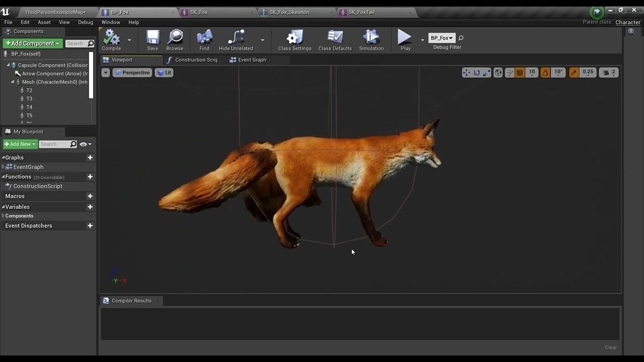Open the Debug menu
Image resolution: width=644 pixels, height=362 pixels.
click(x=86, y=22)
